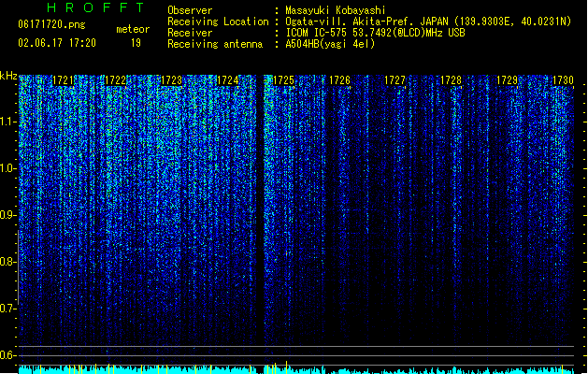This screenshot has width=588, height=374.
Task: Click the A504HB(yagi 4el) antenna text
Action: click(x=330, y=44)
